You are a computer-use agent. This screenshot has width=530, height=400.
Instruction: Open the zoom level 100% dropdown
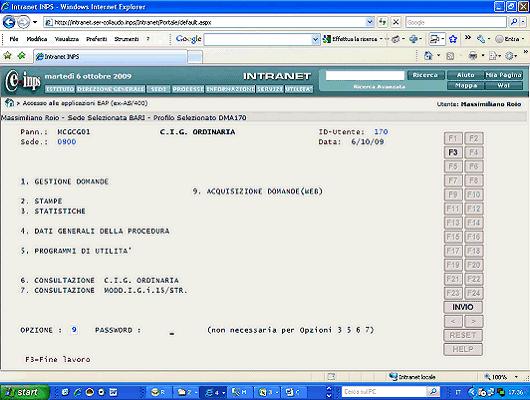(x=516, y=377)
